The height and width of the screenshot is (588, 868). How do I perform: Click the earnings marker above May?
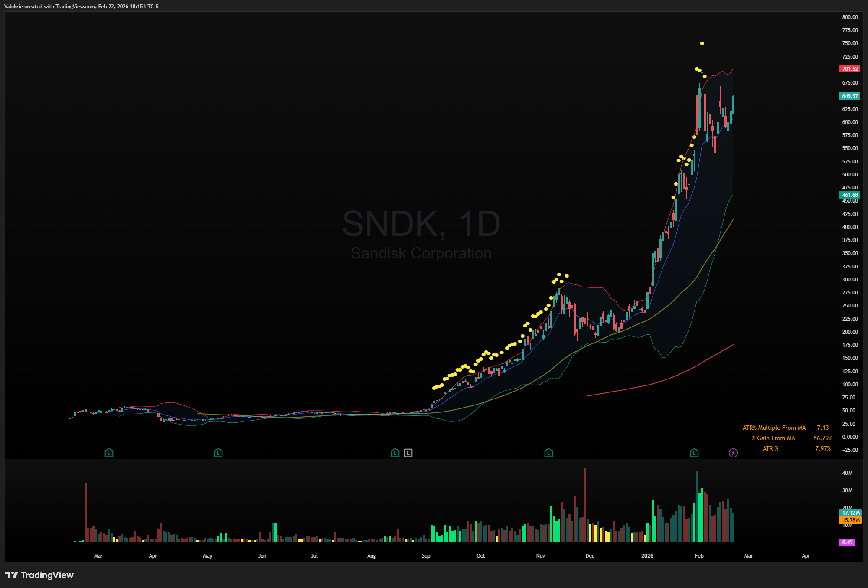(x=218, y=453)
